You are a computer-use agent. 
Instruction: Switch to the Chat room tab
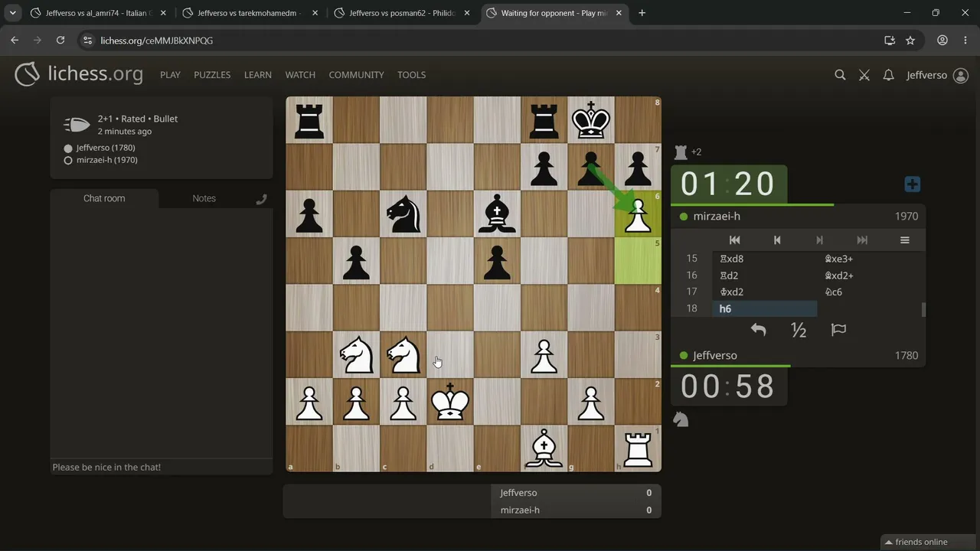click(x=104, y=198)
